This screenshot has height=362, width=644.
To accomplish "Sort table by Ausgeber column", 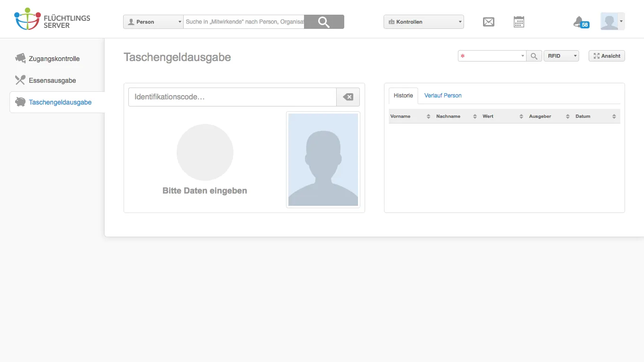I will (x=549, y=116).
